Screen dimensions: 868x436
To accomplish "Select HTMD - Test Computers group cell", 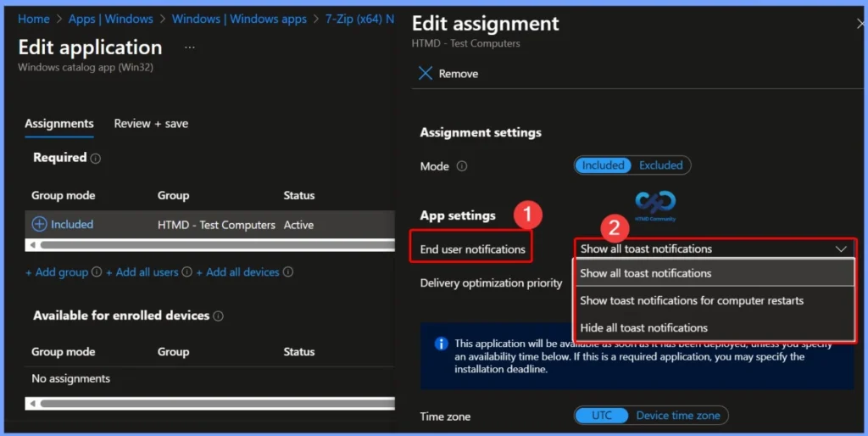I will (x=216, y=225).
